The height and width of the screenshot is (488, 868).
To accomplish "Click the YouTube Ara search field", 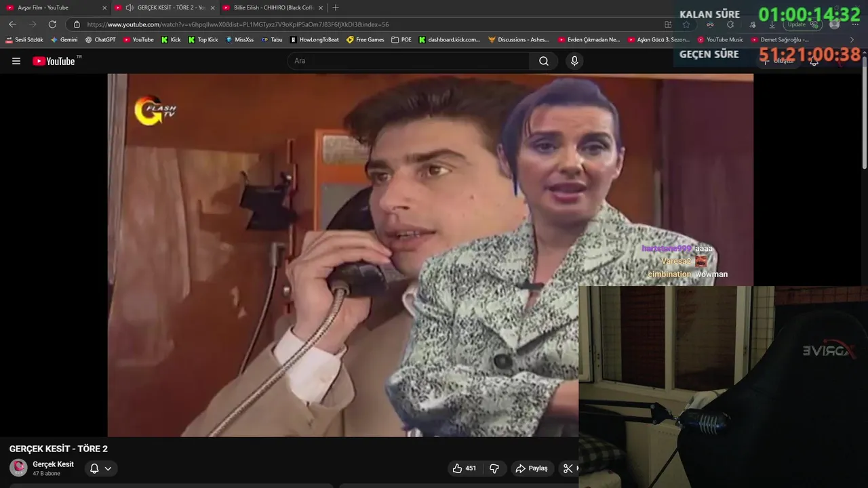I will click(x=409, y=61).
